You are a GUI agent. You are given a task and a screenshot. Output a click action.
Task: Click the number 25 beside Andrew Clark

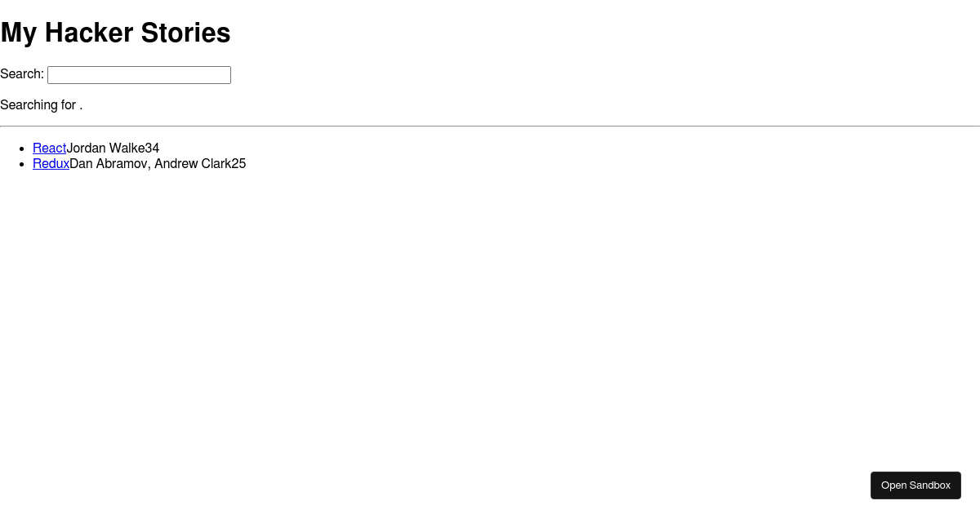click(238, 164)
